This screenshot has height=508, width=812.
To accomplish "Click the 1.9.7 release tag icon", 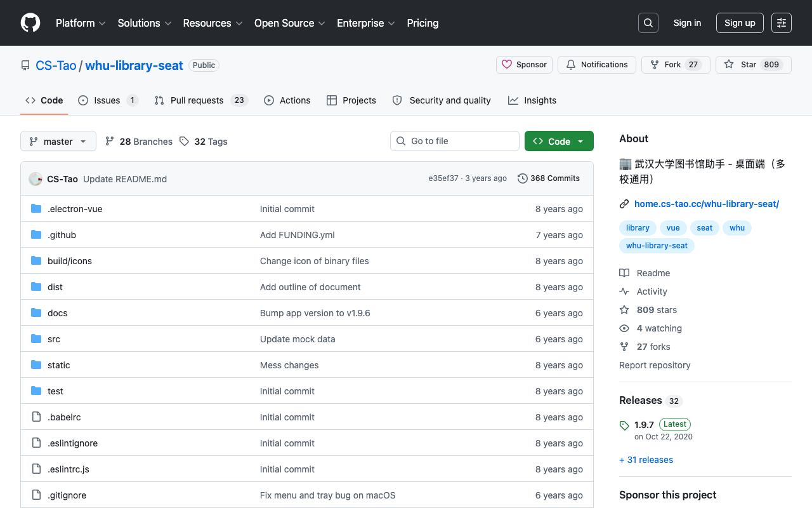I will click(624, 425).
